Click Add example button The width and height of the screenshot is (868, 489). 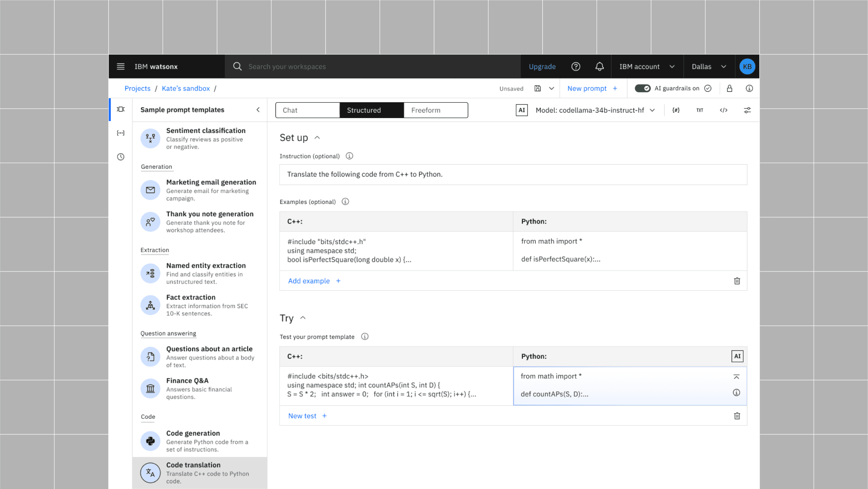[314, 281]
